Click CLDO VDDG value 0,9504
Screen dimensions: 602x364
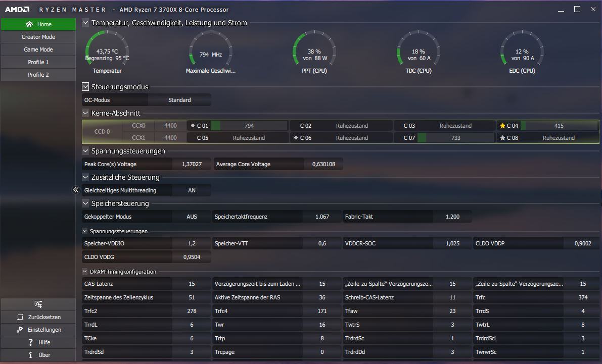coord(192,257)
